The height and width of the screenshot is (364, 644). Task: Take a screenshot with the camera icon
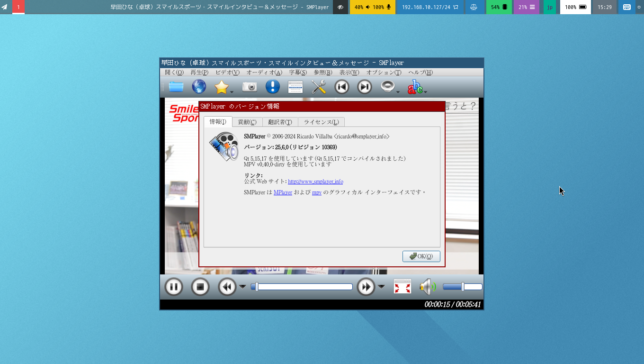coord(250,87)
